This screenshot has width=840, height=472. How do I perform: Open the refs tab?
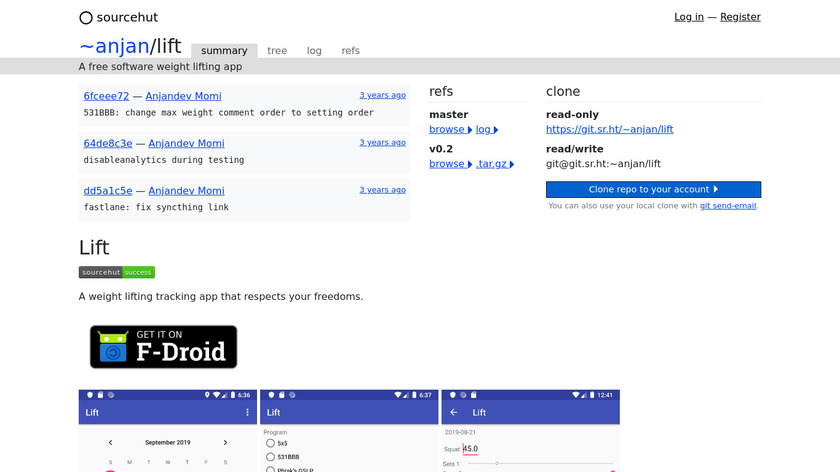tap(350, 50)
